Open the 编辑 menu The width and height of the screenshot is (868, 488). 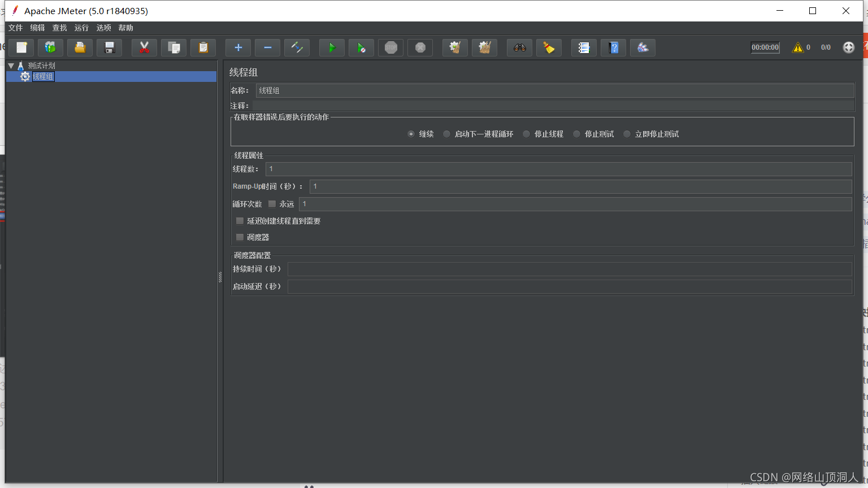37,28
